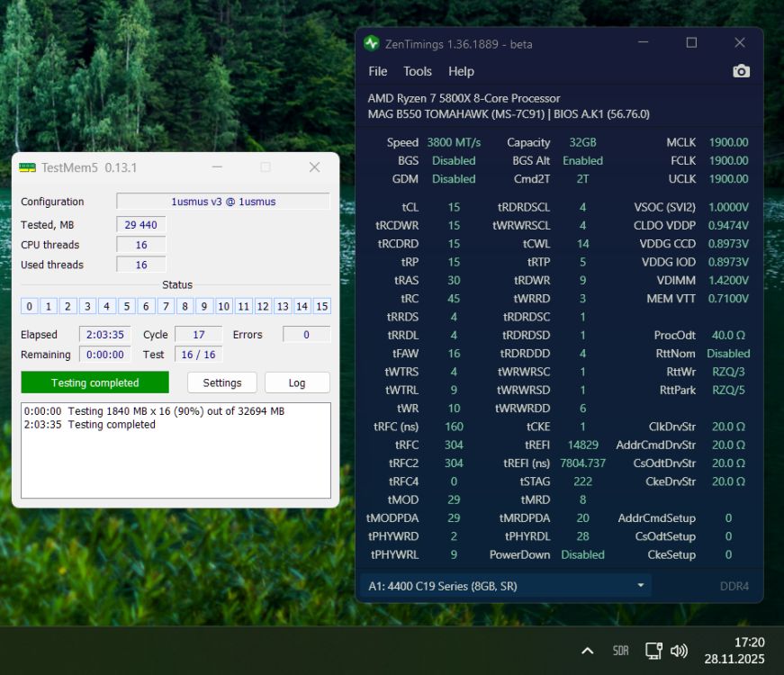This screenshot has width=784, height=675.
Task: Open the dropdown arrow next to 4400 C19 Series
Action: [x=640, y=585]
